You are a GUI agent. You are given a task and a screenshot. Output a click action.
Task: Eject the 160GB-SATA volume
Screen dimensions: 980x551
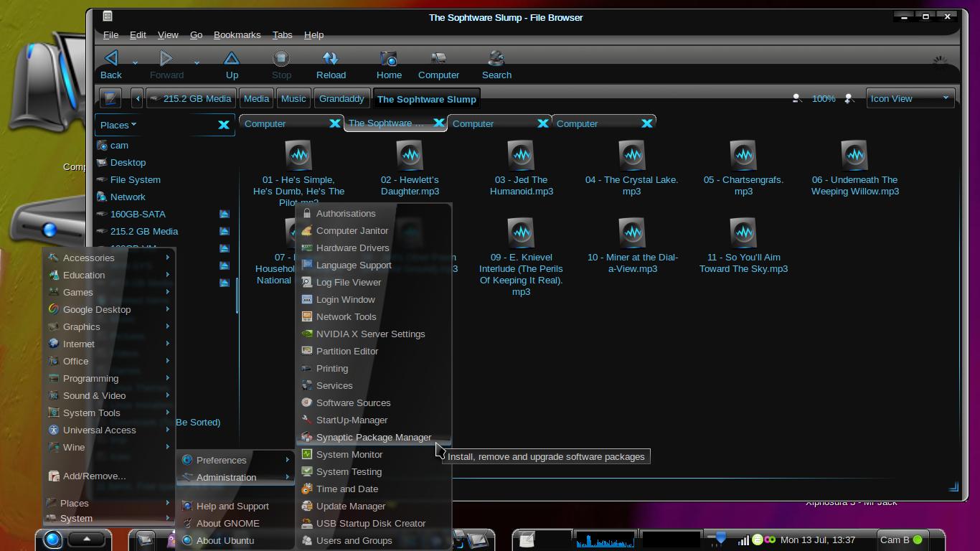[224, 214]
